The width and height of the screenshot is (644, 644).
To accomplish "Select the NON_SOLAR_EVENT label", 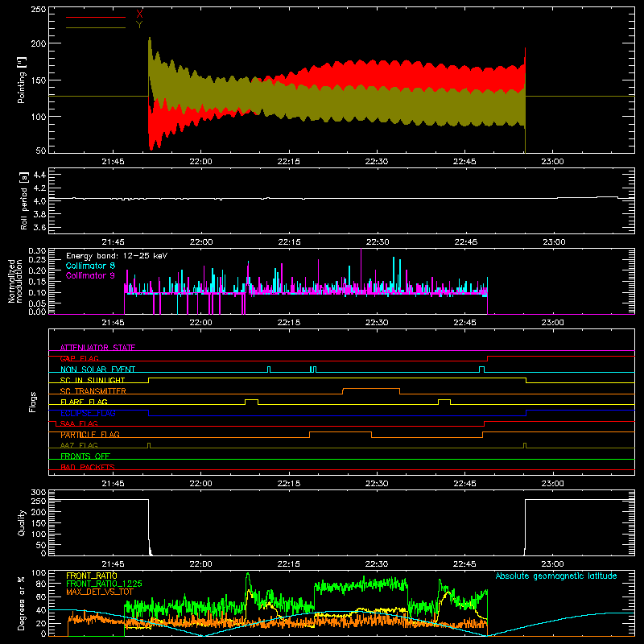I will (97, 369).
